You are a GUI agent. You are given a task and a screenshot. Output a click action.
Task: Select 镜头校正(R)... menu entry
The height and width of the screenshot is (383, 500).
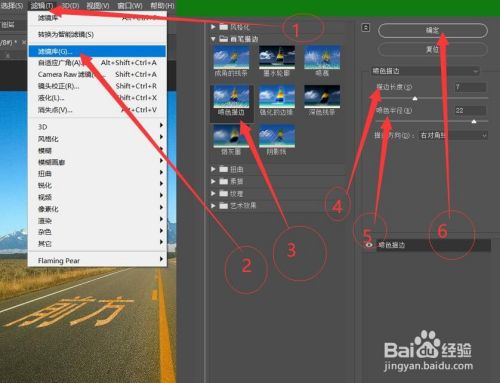[x=97, y=86]
